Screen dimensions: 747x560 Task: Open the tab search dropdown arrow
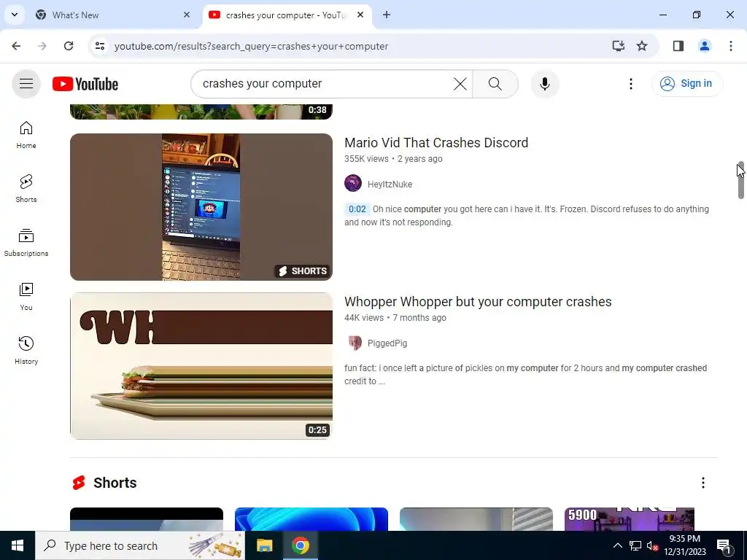pos(15,15)
